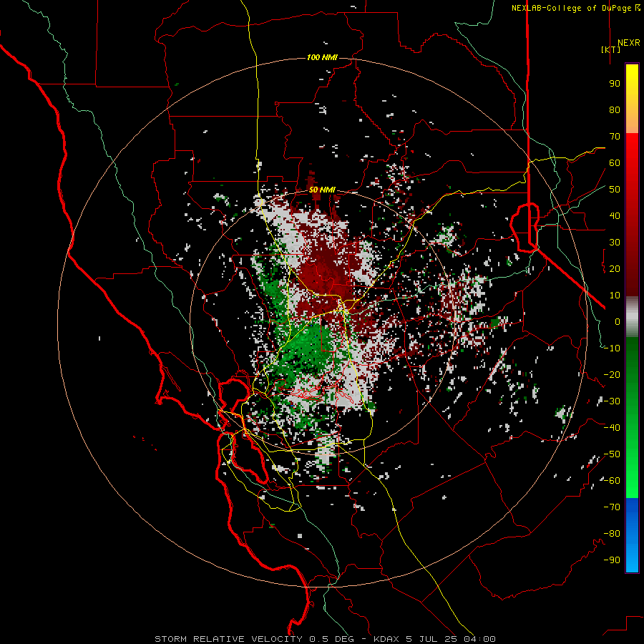Click the gray zero-velocity segment of color bar
644x644 pixels.
[632, 317]
